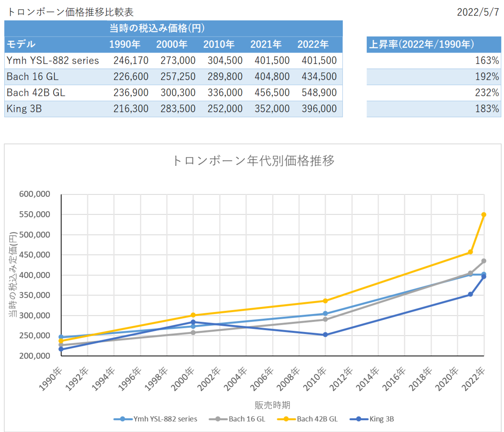The height and width of the screenshot is (432, 504).
Task: Click the 2022年 table column header
Action: point(313,44)
